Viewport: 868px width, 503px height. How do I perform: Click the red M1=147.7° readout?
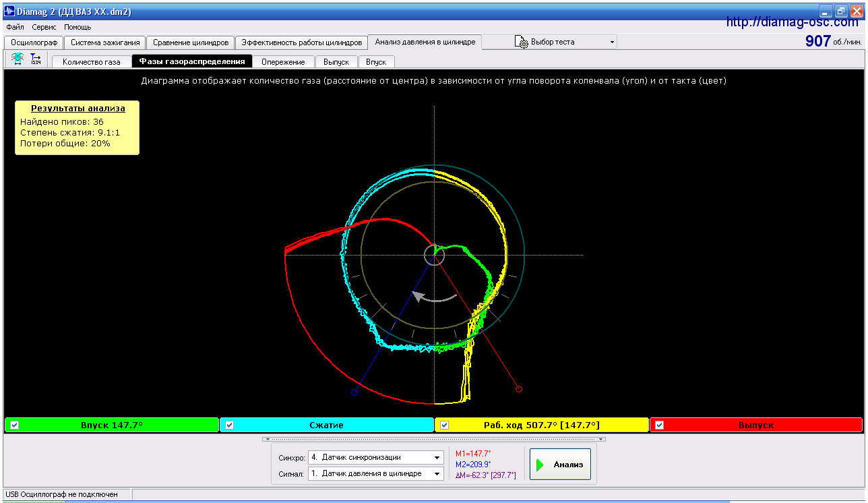tap(474, 453)
